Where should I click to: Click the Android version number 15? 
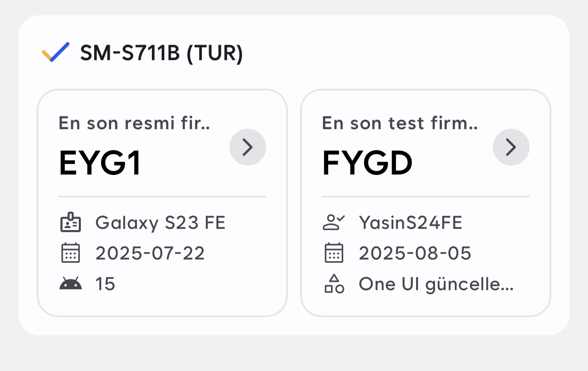tap(105, 284)
